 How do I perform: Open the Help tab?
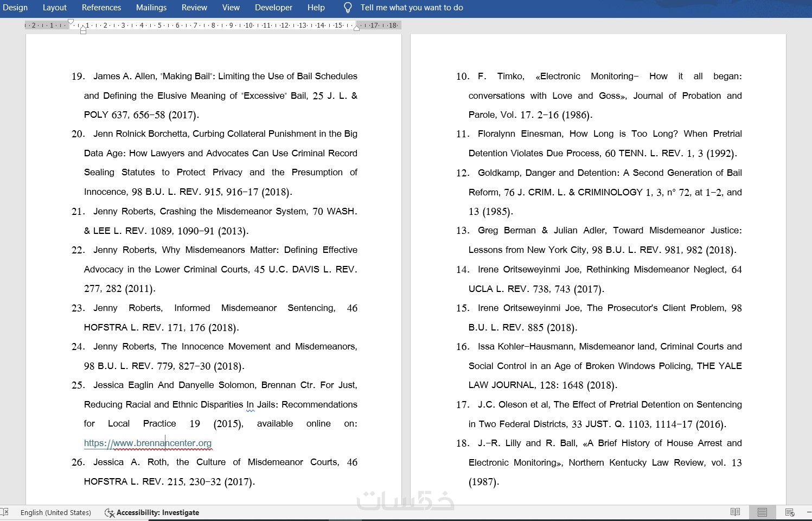pyautogui.click(x=316, y=8)
